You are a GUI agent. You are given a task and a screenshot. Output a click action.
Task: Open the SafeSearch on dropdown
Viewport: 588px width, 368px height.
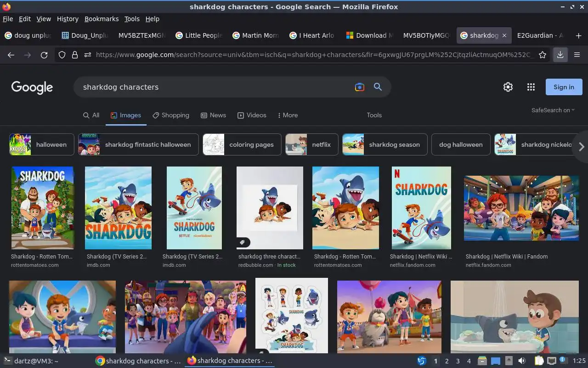click(x=553, y=110)
